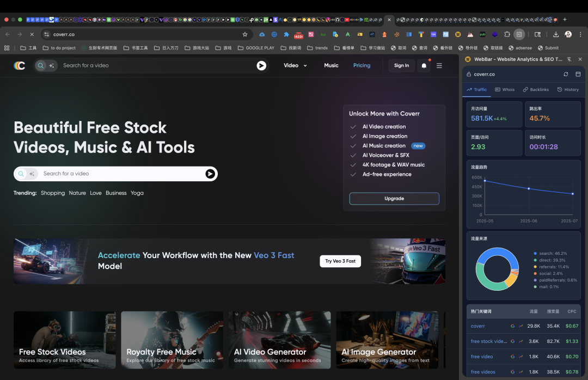Expand the Video dropdown menu
Screen dimensions: 588x380
pos(296,66)
